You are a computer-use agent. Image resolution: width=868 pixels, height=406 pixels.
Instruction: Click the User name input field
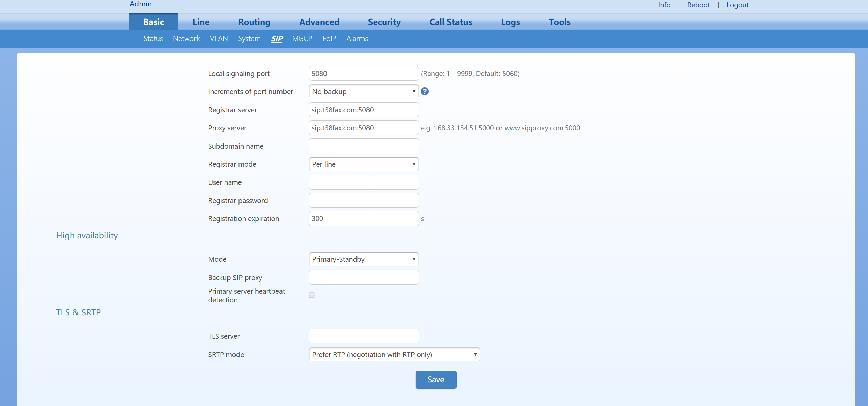[x=363, y=182]
